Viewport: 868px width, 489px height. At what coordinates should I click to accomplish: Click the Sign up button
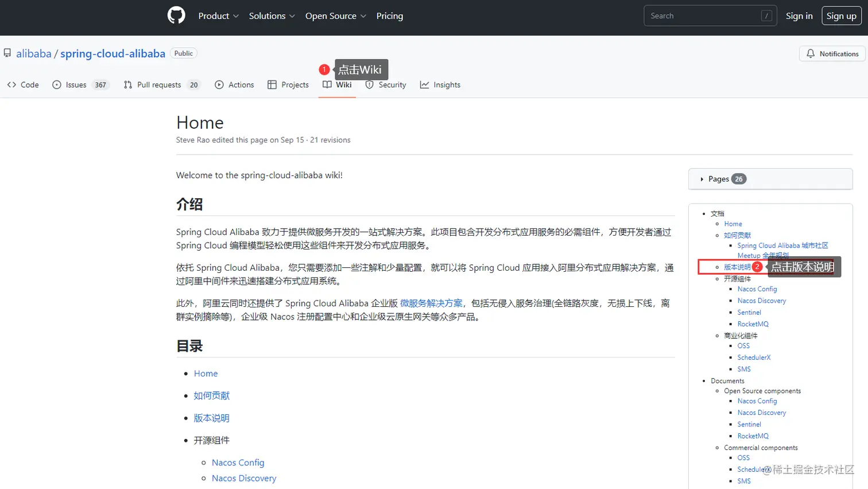pos(841,16)
